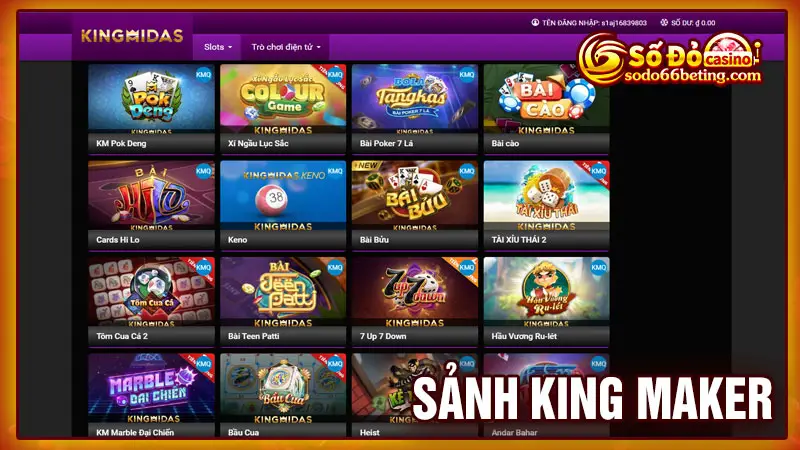The width and height of the screenshot is (800, 450).
Task: Select the Bài cào game tile
Action: (546, 98)
